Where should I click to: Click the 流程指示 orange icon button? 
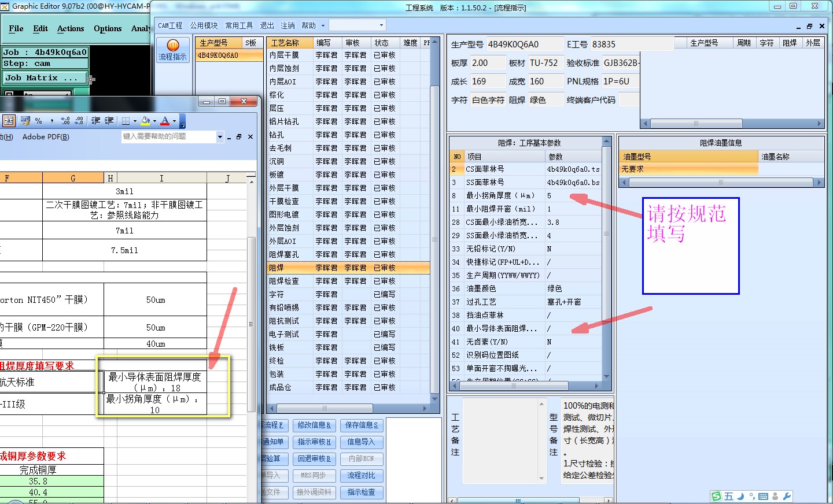(x=172, y=50)
